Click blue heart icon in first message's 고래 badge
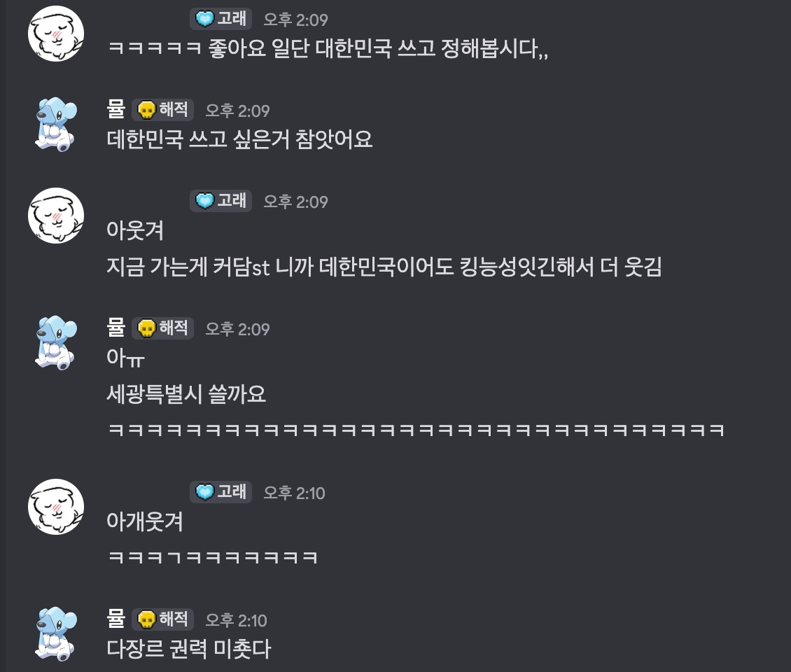 [204, 20]
